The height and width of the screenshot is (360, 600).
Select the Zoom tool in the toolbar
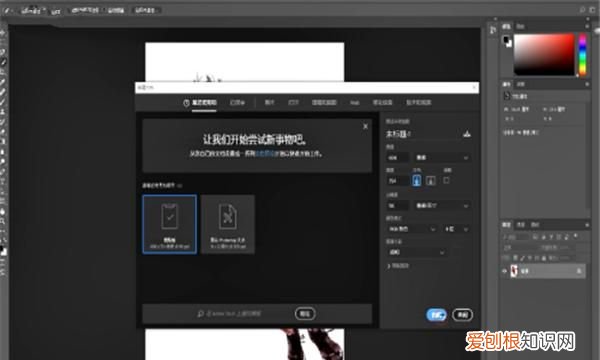2,221
